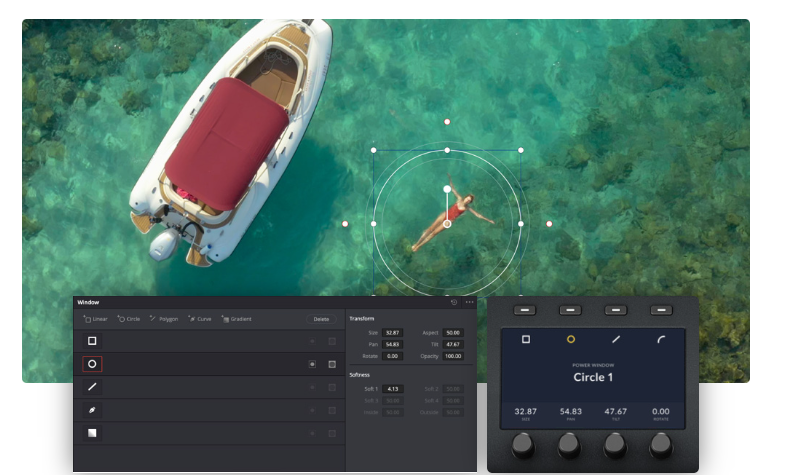The height and width of the screenshot is (475, 808).
Task: Click the hardware button above the square icon
Action: pos(525,310)
